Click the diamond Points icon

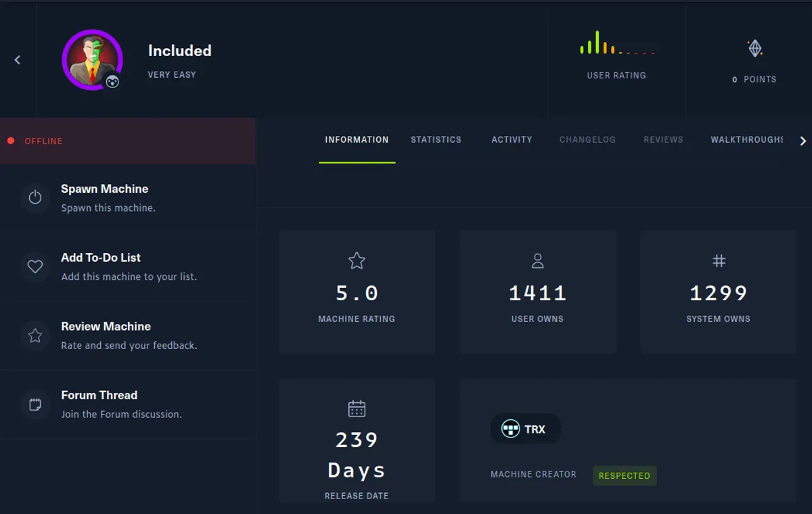click(754, 49)
